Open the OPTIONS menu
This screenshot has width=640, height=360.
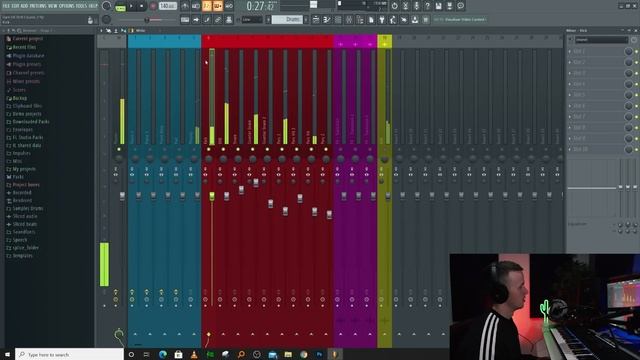[67, 6]
